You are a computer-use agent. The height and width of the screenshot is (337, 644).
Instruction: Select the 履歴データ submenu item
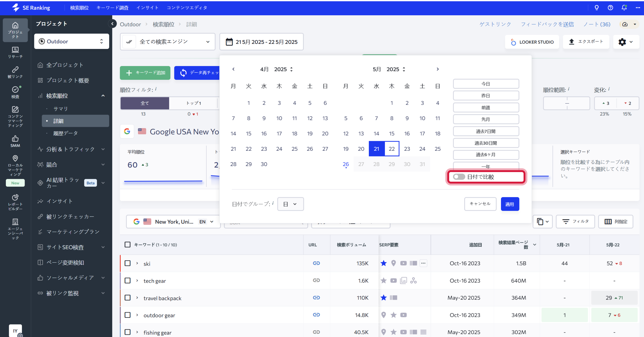pyautogui.click(x=65, y=133)
